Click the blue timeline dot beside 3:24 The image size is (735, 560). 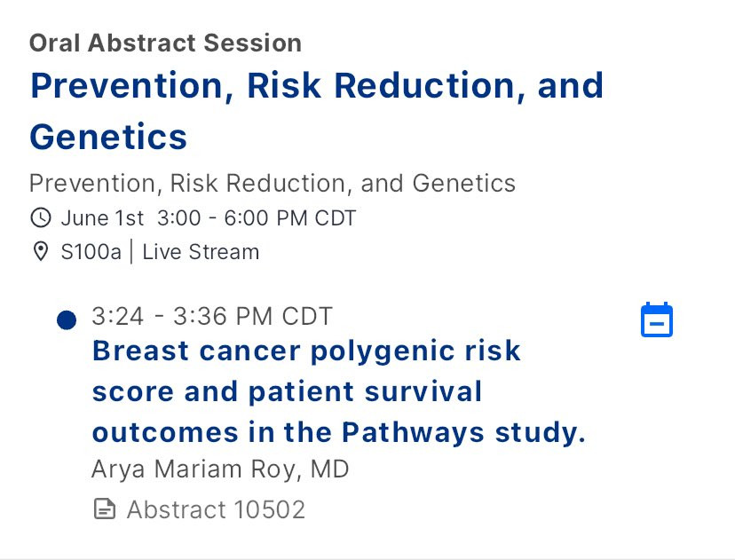point(67,320)
